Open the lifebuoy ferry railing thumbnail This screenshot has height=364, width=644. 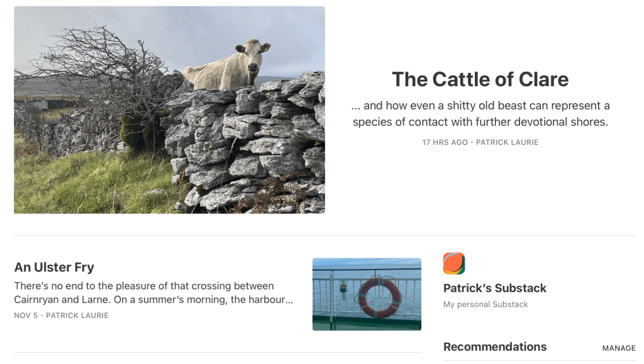point(367,294)
